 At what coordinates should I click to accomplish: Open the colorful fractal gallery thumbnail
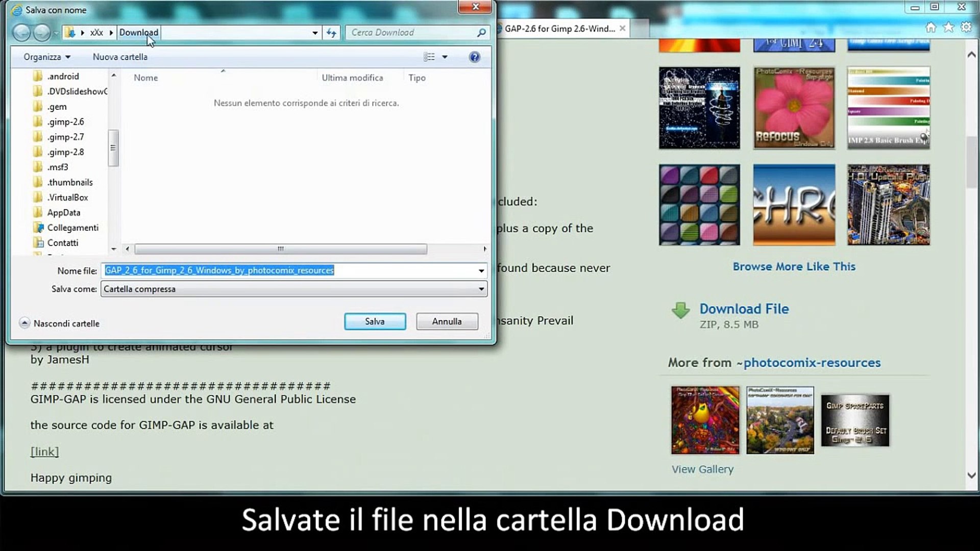[x=705, y=420]
